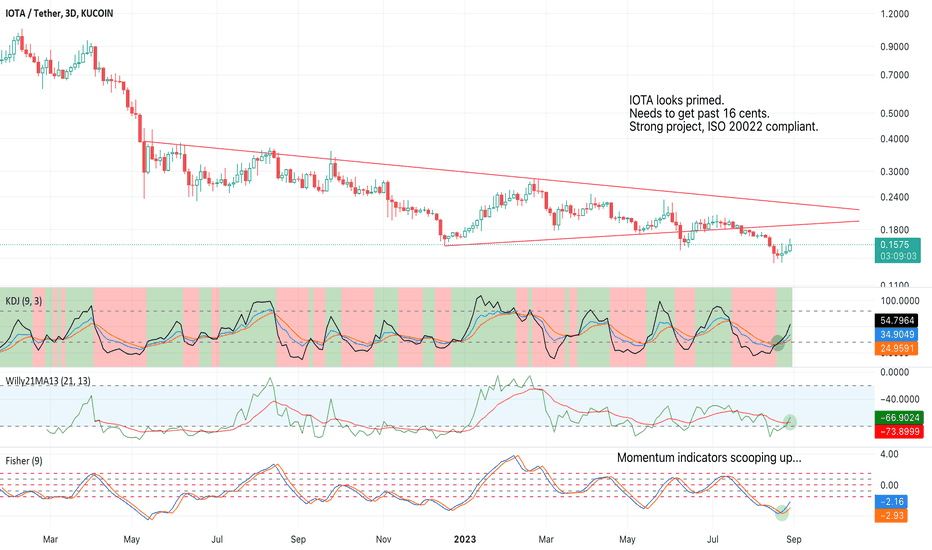Click the 2023 year label on time axis
Viewport: 932px width, 550px height.
(465, 539)
